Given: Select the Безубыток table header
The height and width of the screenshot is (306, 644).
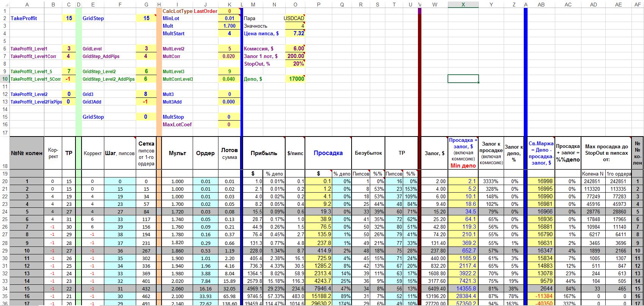Looking at the screenshot, I should click(x=368, y=153).
